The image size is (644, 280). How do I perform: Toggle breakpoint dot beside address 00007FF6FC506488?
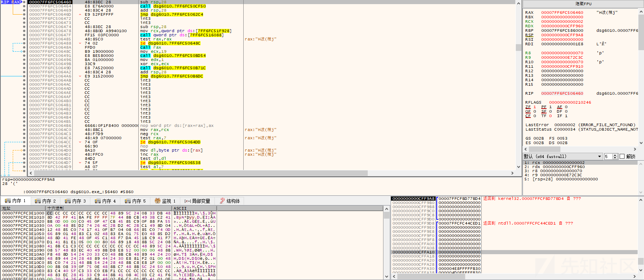24,43
